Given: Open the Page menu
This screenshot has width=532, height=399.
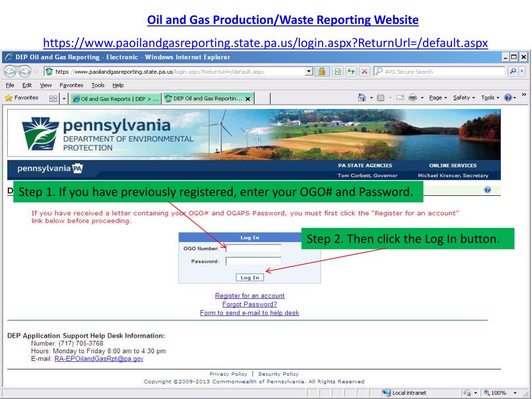Looking at the screenshot, I should [436, 98].
